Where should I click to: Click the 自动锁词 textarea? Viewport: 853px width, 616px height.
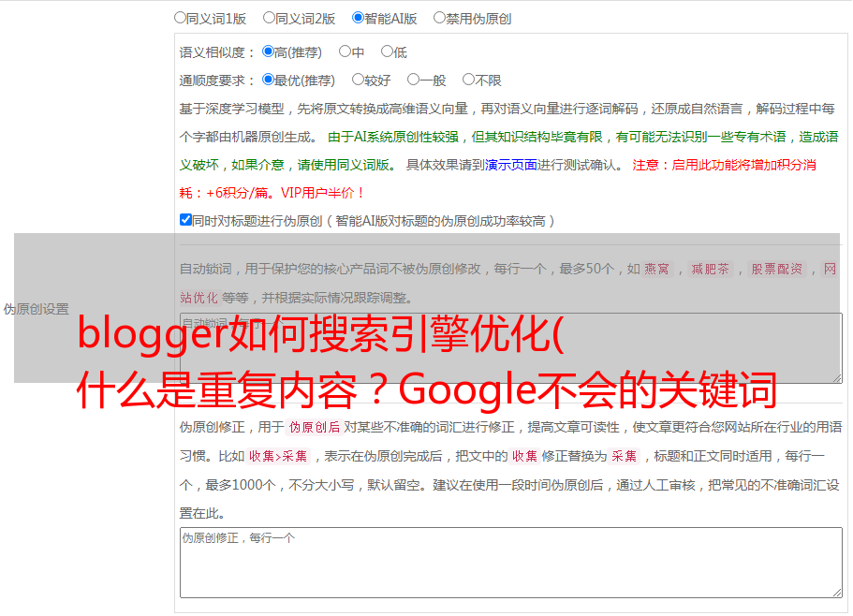coord(511,348)
